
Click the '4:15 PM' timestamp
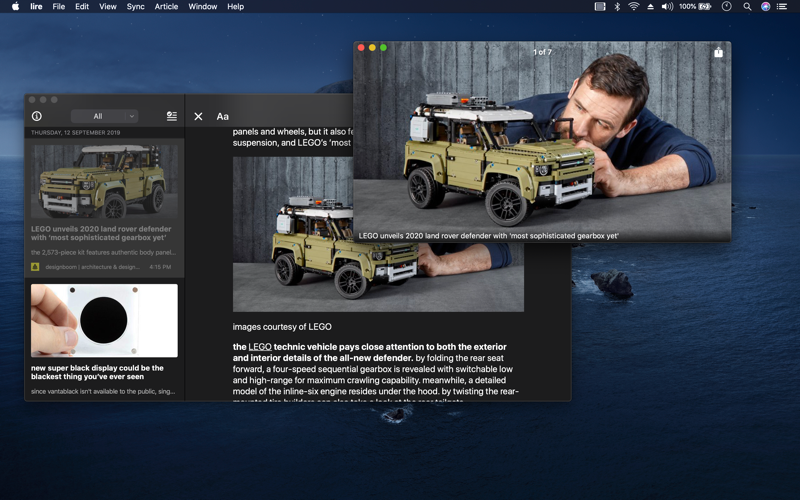click(x=160, y=267)
